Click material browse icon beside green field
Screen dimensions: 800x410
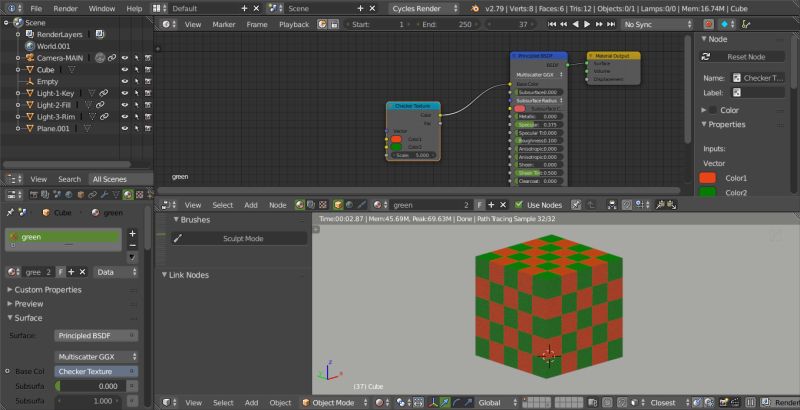coord(13,272)
